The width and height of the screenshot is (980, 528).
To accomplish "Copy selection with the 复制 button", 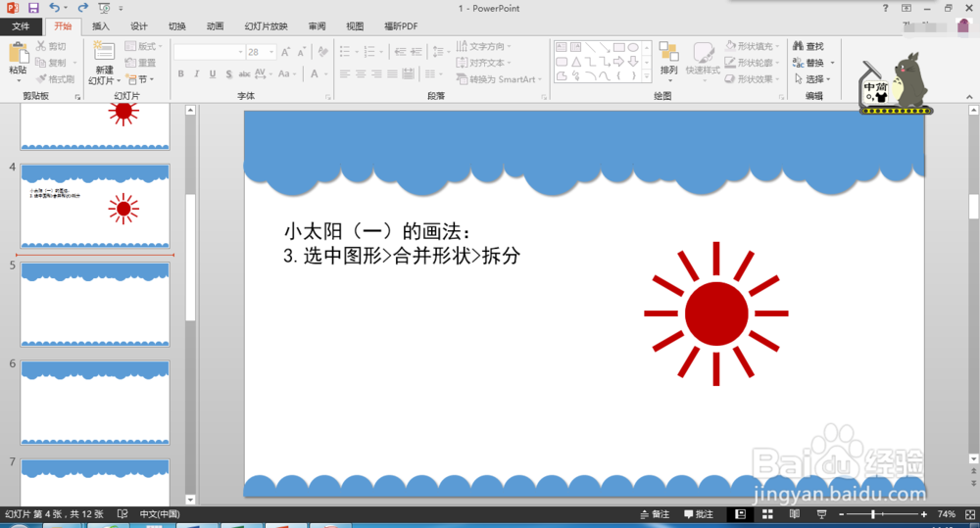I will 51,63.
